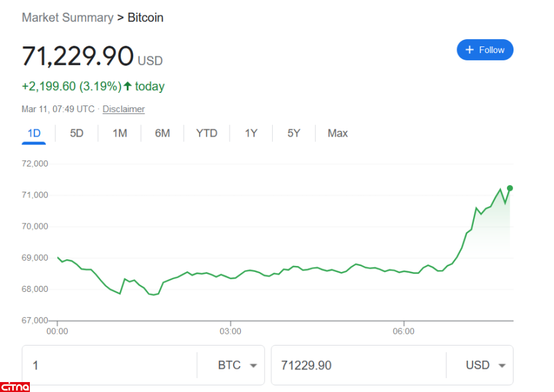Switch to the Max range tab
Screen dimensions: 554x392
point(337,133)
